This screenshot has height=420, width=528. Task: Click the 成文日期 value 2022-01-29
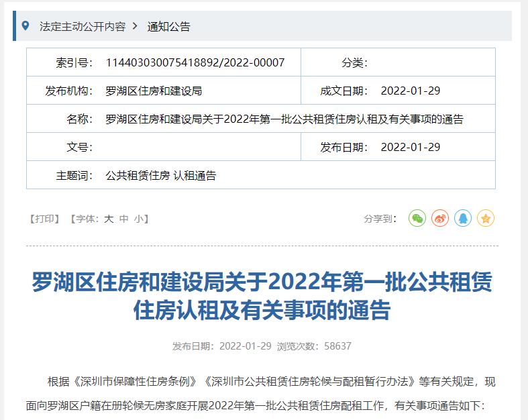coord(410,91)
